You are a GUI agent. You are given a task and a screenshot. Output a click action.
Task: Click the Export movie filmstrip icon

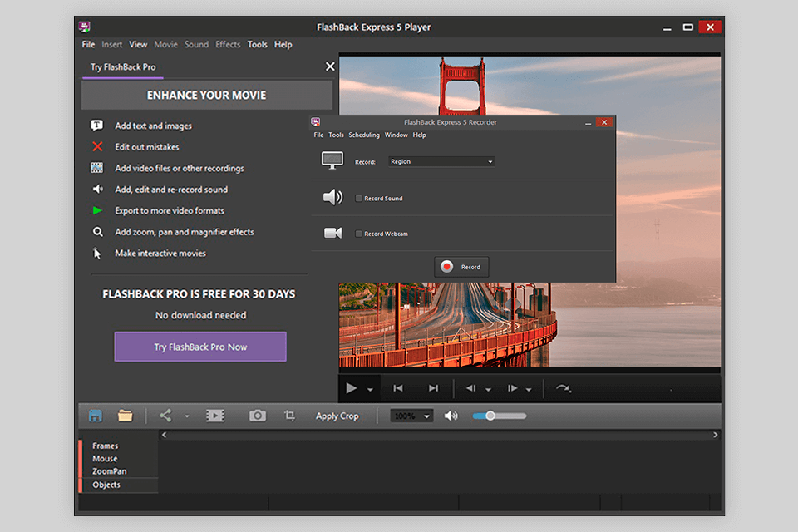214,416
